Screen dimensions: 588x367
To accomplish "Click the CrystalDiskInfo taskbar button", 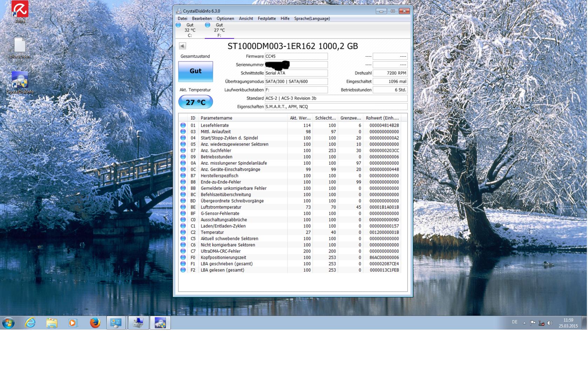I will pyautogui.click(x=160, y=323).
